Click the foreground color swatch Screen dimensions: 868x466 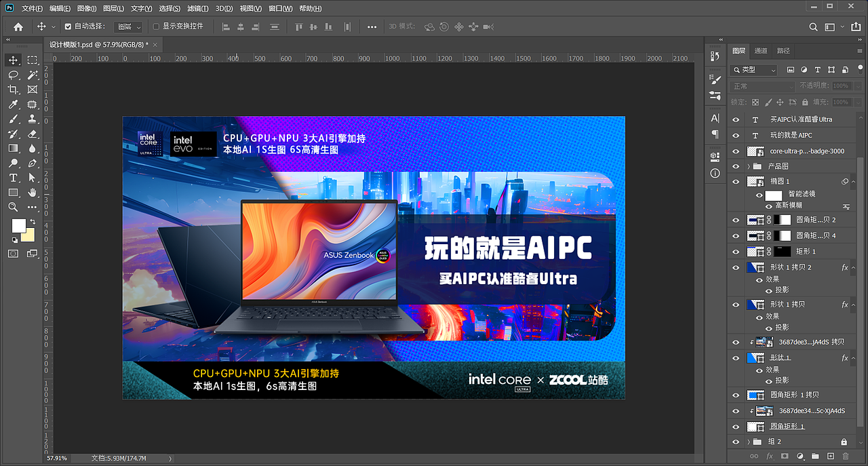[x=18, y=226]
